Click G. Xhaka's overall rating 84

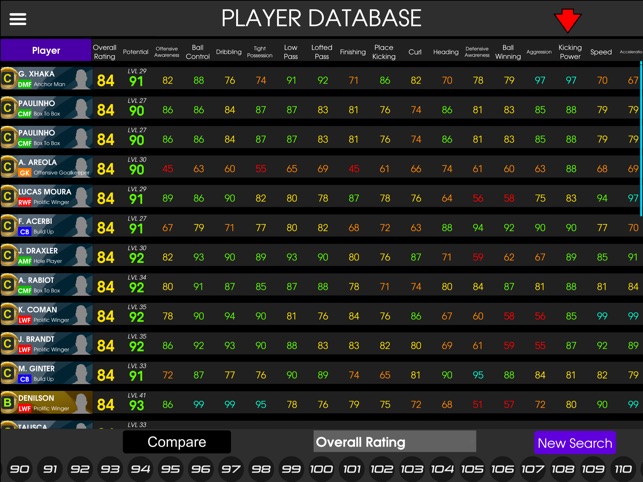point(105,81)
